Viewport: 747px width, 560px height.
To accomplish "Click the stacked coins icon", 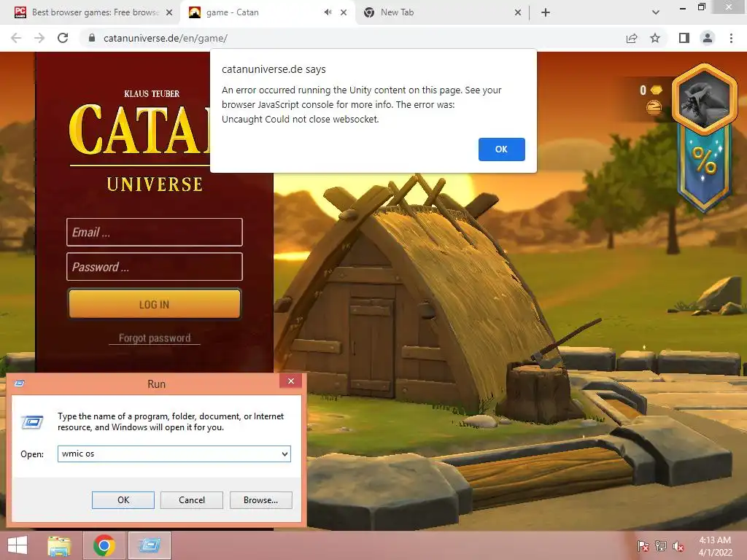I will coord(654,107).
